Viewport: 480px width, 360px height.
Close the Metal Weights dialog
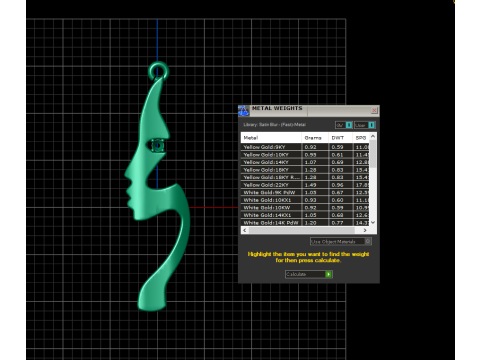[x=374, y=110]
